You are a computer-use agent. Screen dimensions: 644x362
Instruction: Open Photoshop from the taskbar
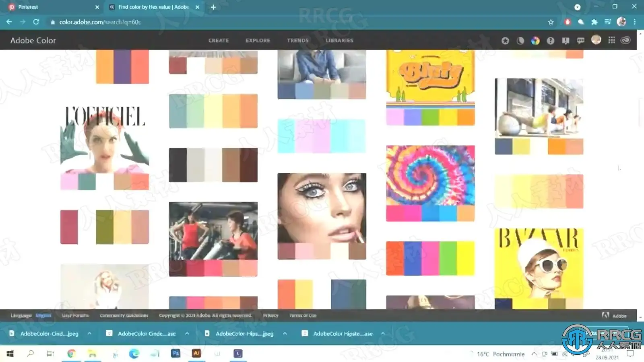tap(175, 354)
